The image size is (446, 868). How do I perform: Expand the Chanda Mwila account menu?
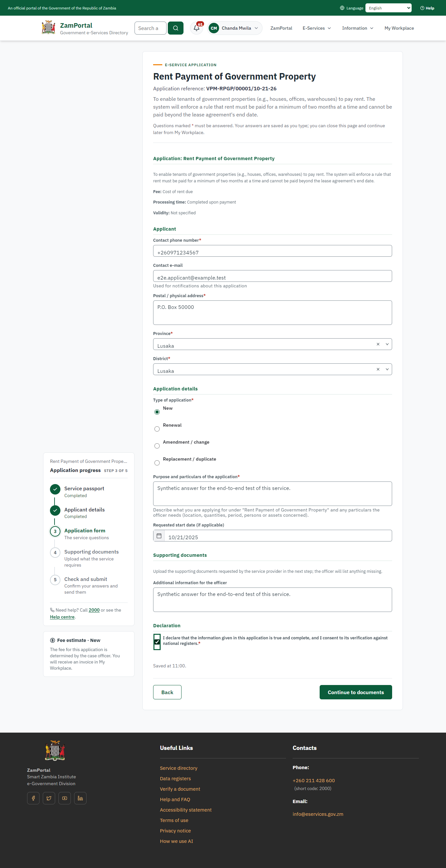point(235,28)
